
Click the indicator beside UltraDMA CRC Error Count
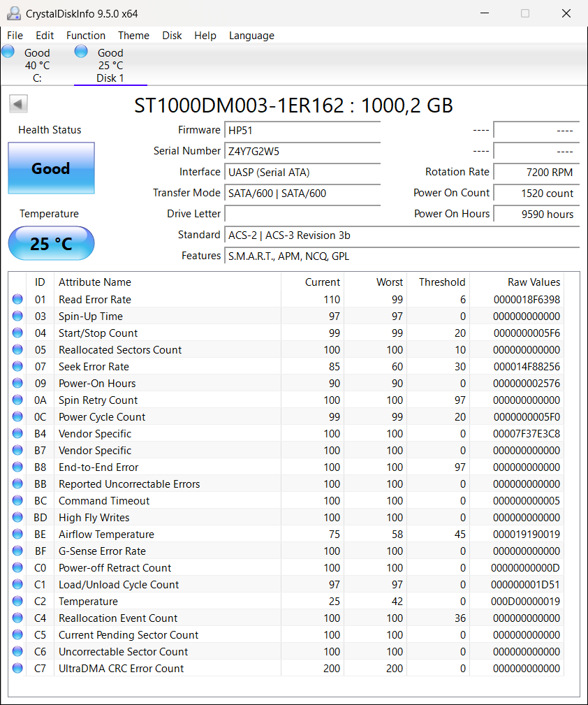17,668
